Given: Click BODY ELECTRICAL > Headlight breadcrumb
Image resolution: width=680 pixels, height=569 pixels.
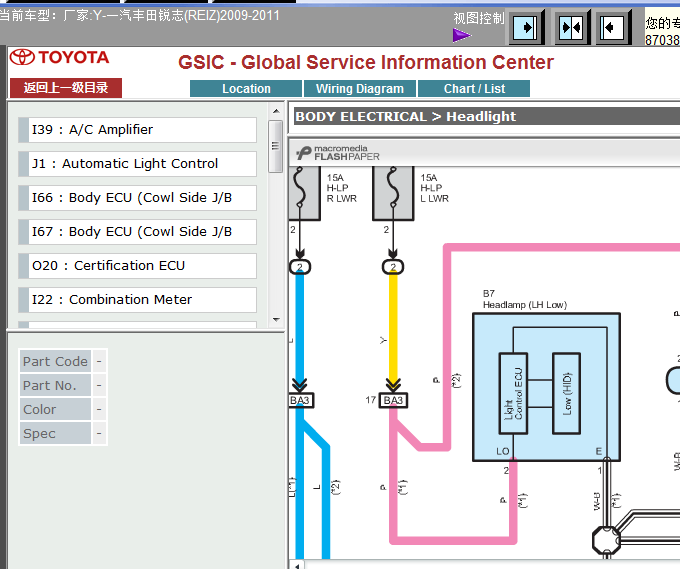Looking at the screenshot, I should point(405,117).
